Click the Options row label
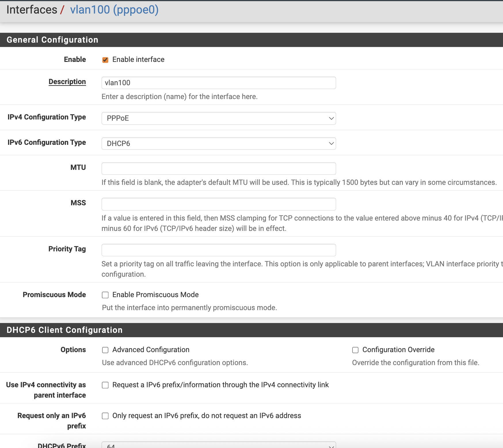The width and height of the screenshot is (503, 448). point(73,350)
